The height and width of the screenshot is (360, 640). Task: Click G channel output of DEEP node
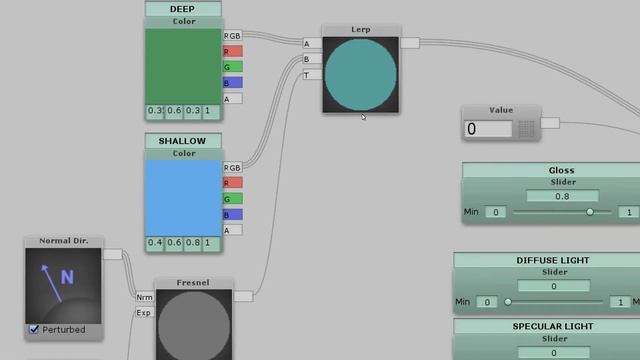pyautogui.click(x=232, y=67)
